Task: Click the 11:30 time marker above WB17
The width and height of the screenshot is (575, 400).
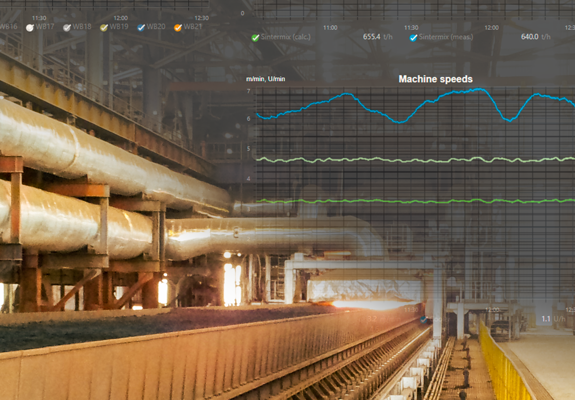Action: (39, 18)
